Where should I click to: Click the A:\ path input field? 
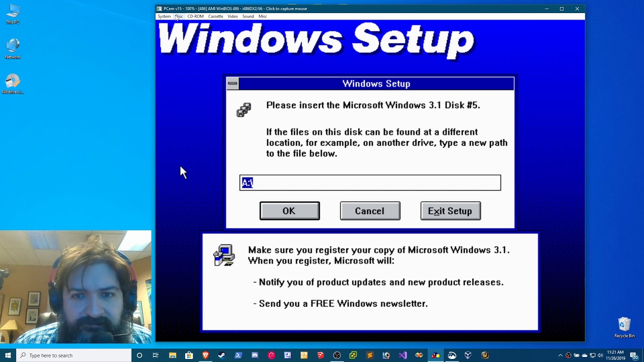(370, 183)
